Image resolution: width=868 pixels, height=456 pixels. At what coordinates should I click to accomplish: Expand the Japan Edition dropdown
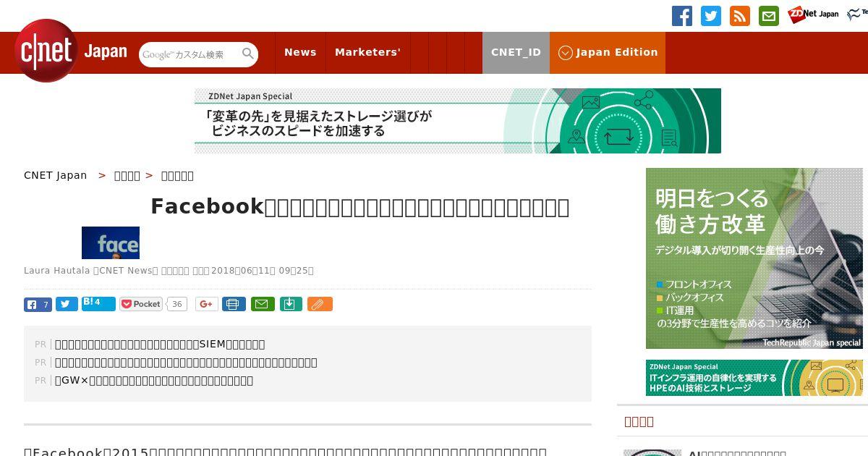pos(608,52)
